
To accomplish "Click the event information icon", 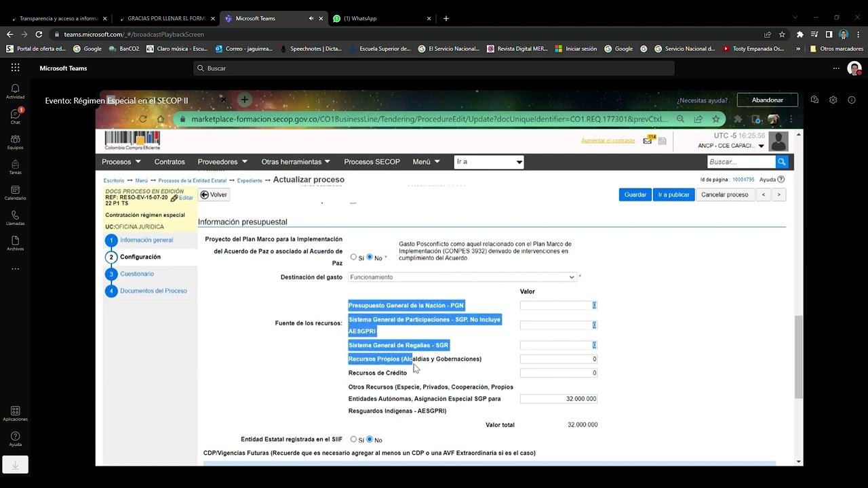I will (x=852, y=100).
